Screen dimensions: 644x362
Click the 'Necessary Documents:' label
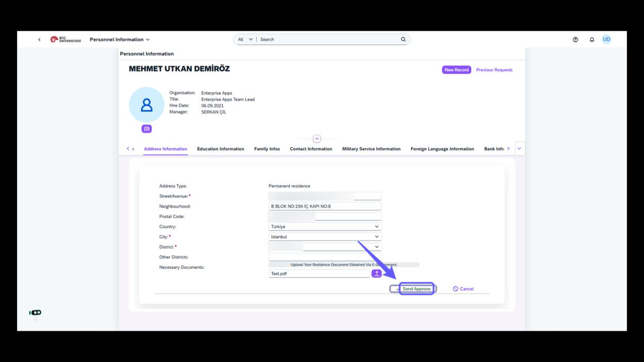click(182, 267)
